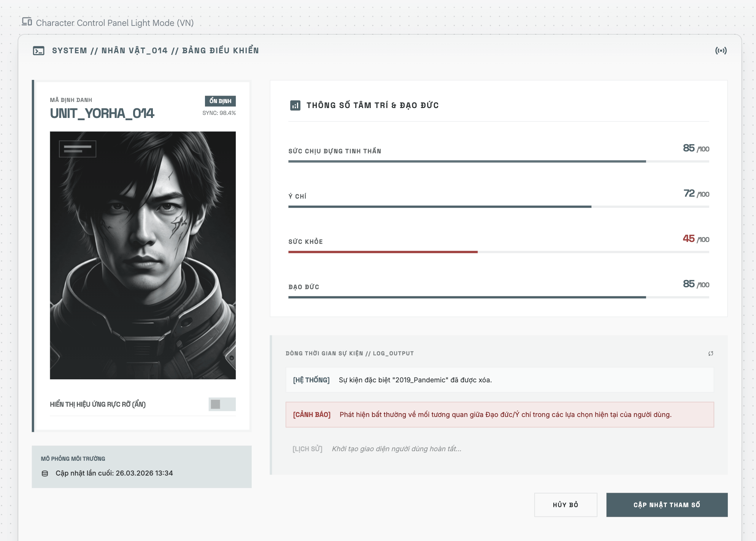Click the ĐẠO ĐỨC value 85 /100
The width and height of the screenshot is (756, 541).
pyautogui.click(x=696, y=284)
